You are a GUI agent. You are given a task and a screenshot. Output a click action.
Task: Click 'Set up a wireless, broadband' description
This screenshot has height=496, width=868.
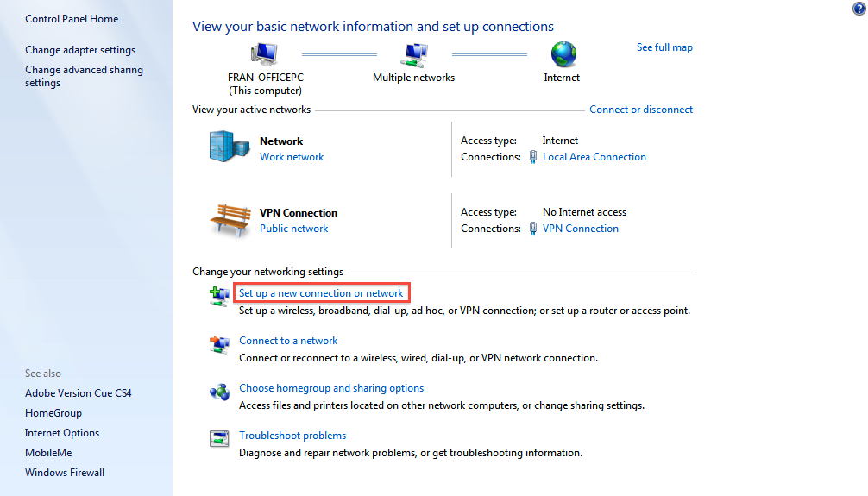(464, 311)
